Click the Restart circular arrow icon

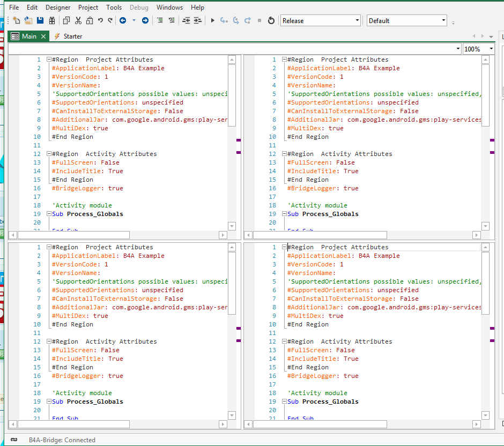pyautogui.click(x=271, y=20)
